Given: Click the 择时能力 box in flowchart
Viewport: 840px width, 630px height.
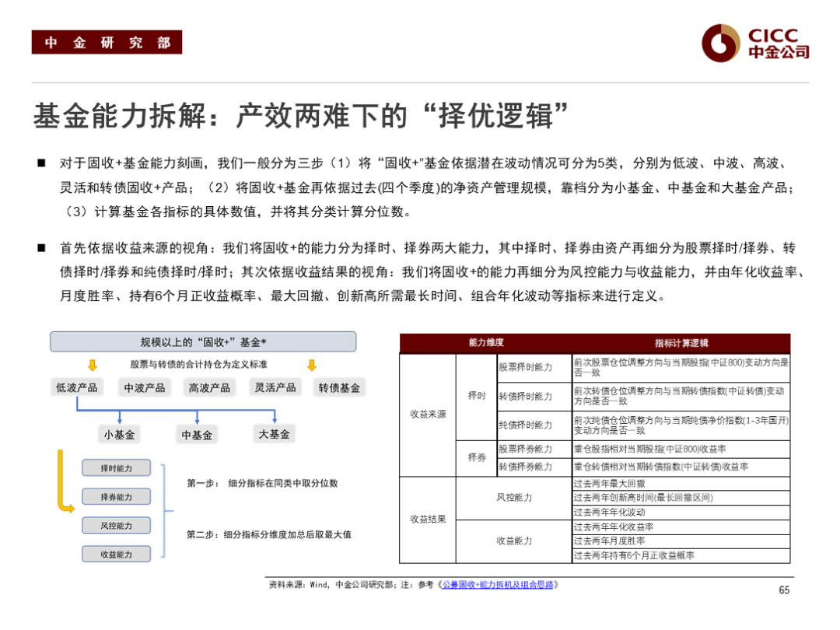Looking at the screenshot, I should 116,468.
